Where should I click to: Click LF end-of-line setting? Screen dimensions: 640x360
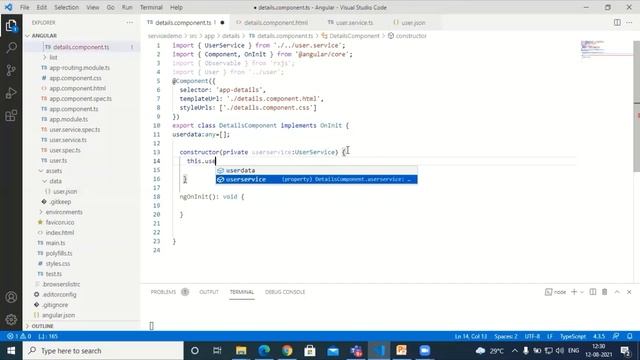point(550,336)
